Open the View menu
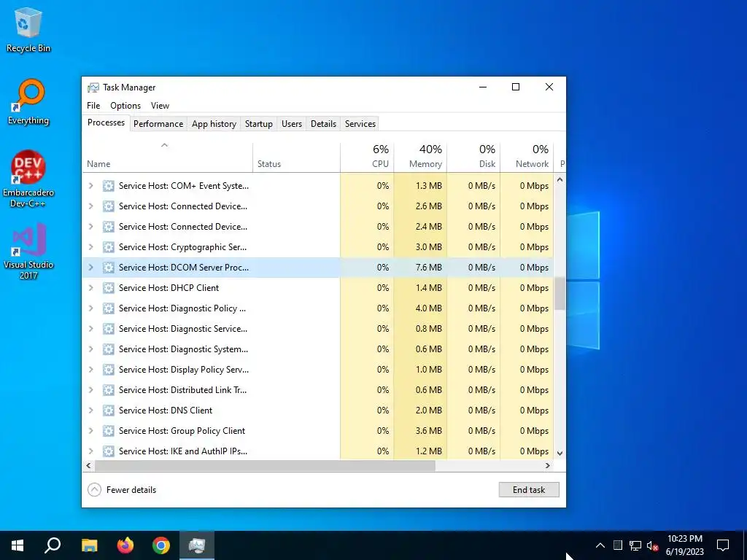Image resolution: width=747 pixels, height=560 pixels. tap(160, 106)
